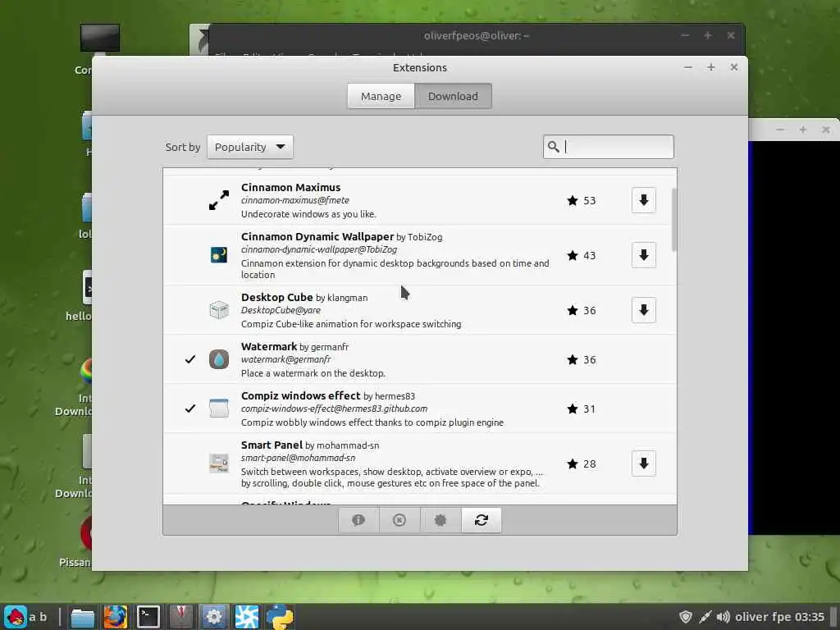Image resolution: width=840 pixels, height=630 pixels.
Task: Click the snowflake app in taskbar
Action: [246, 617]
